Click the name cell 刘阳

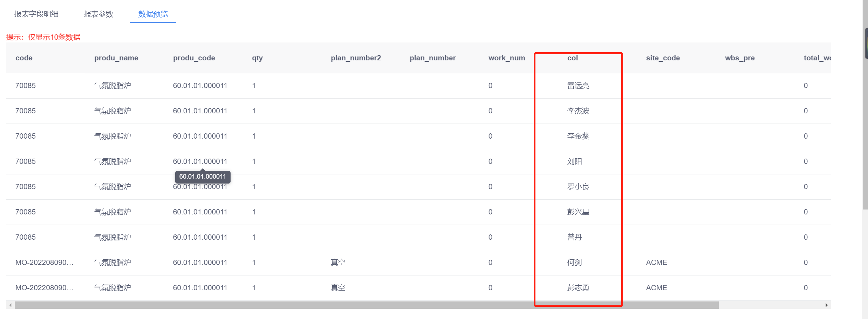[574, 161]
